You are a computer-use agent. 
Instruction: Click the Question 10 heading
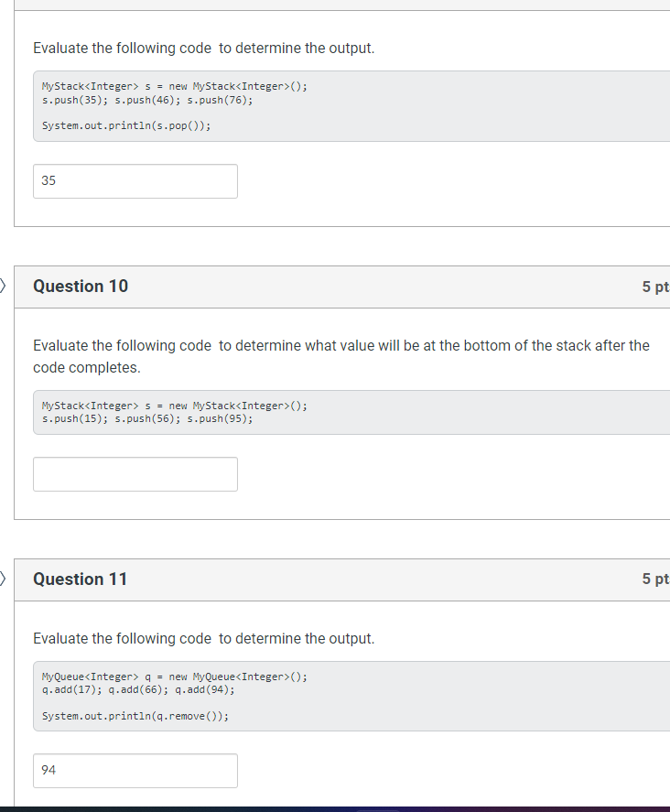coord(81,287)
